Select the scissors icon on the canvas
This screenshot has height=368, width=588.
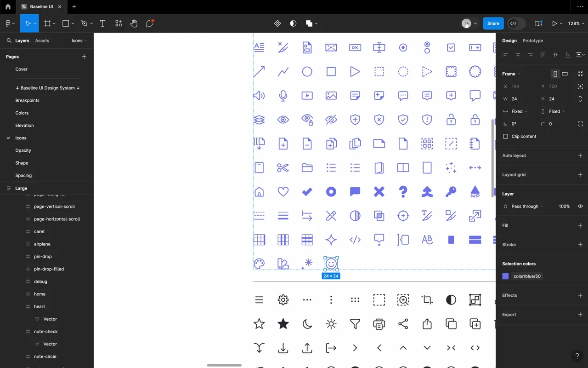click(283, 167)
